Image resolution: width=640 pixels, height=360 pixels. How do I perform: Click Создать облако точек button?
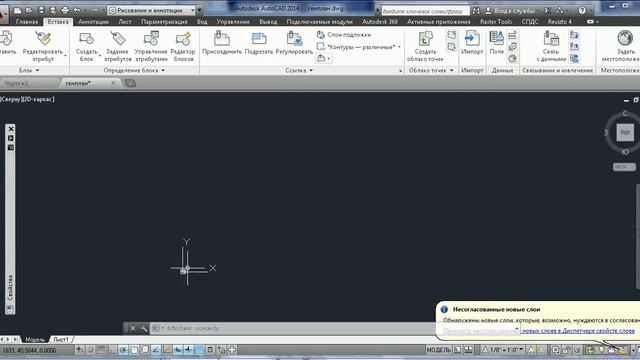coord(425,47)
